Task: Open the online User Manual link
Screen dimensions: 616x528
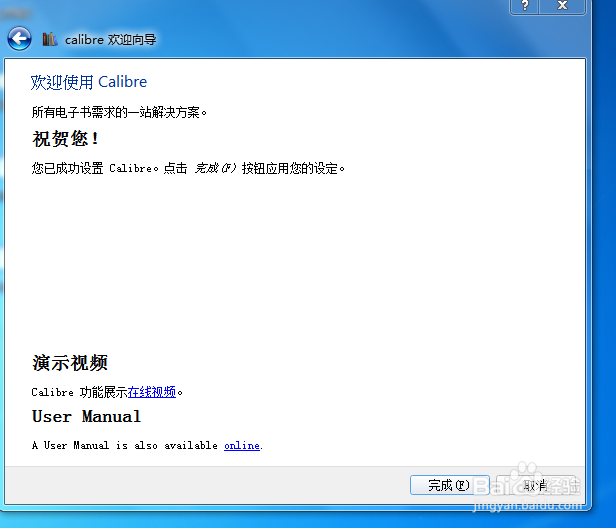Action: 242,446
